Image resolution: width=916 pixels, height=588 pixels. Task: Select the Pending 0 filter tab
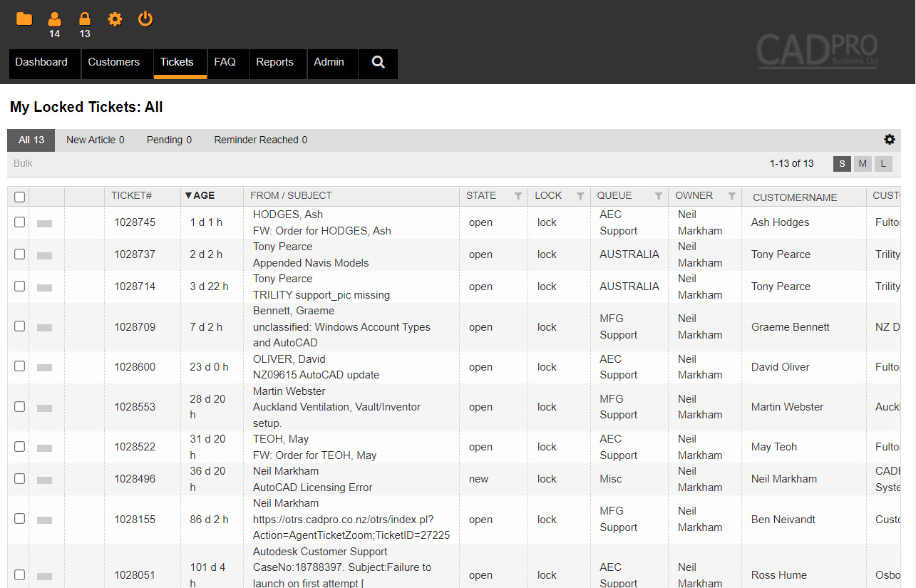tap(169, 140)
